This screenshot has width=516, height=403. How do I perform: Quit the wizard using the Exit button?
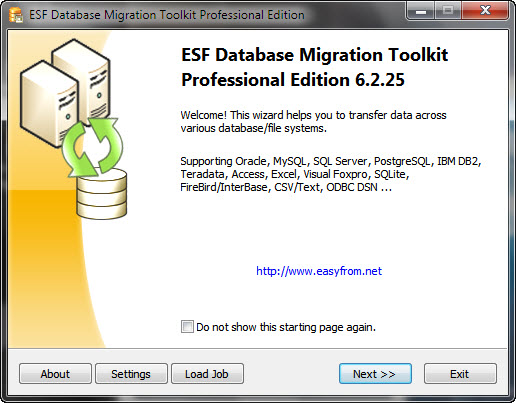[460, 374]
